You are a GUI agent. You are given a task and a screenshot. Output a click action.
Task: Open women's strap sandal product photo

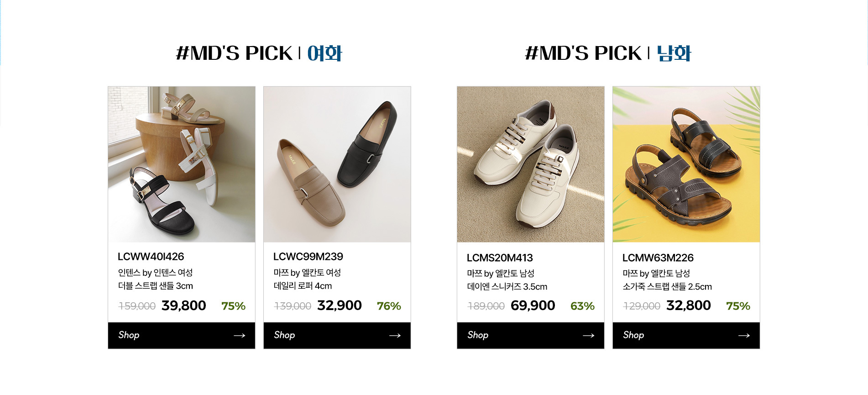[182, 164]
